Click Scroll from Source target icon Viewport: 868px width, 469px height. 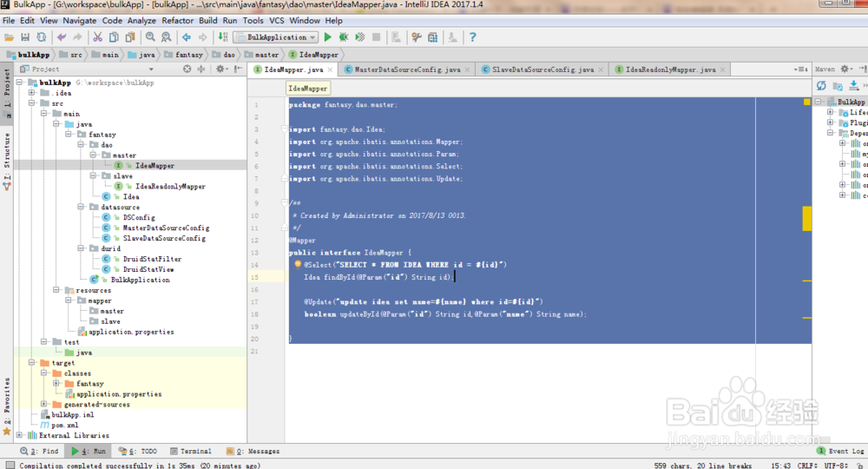pos(187,69)
